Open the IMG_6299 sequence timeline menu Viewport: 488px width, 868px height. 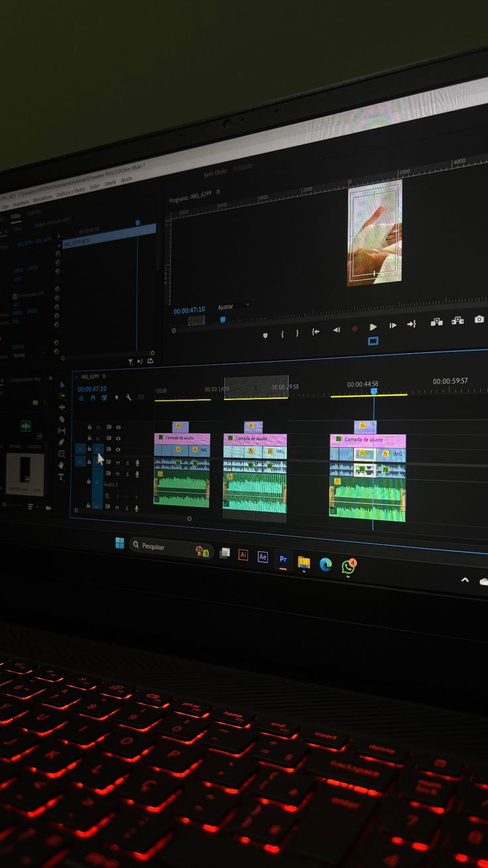coord(104,376)
